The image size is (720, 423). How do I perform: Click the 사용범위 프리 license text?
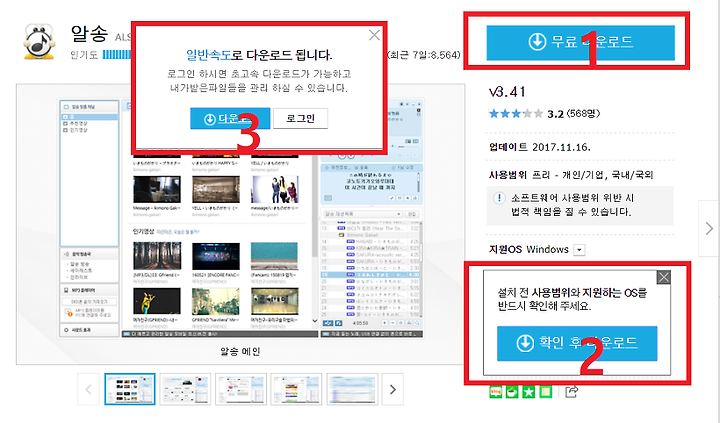[571, 175]
